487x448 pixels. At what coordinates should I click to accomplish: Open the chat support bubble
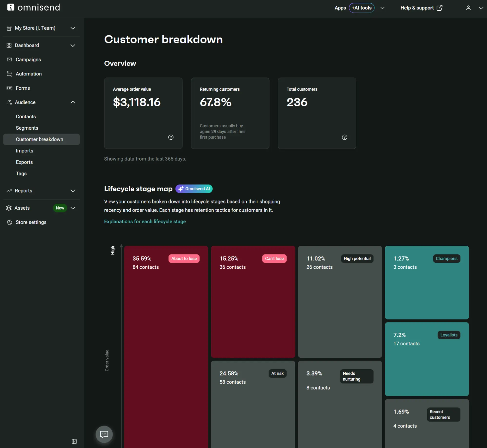(x=104, y=434)
